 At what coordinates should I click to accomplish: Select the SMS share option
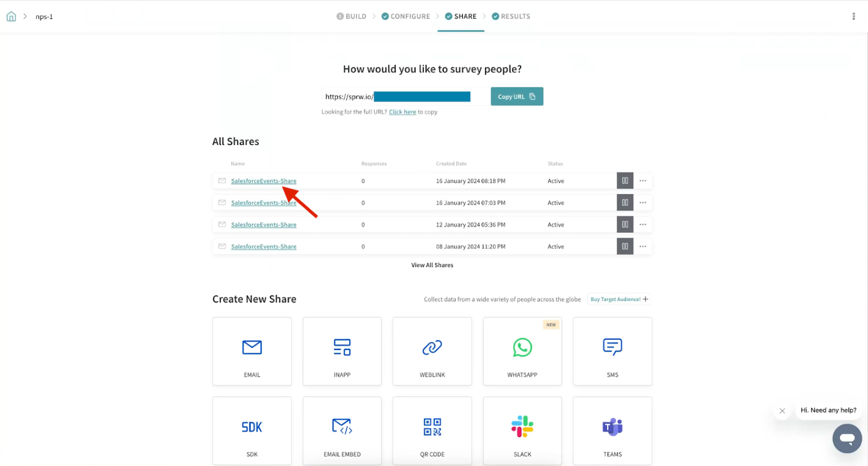[612, 351]
